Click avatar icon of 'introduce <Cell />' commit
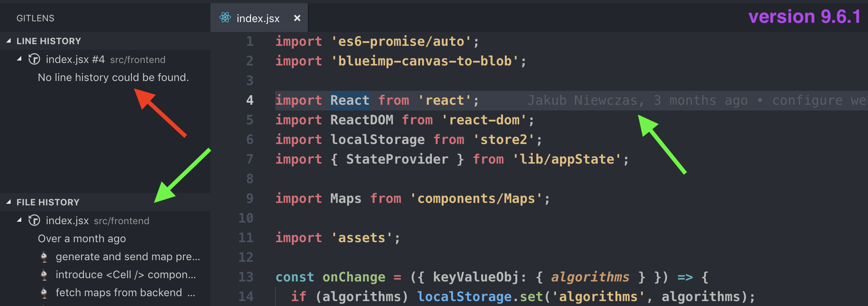This screenshot has height=306, width=868. click(x=44, y=275)
